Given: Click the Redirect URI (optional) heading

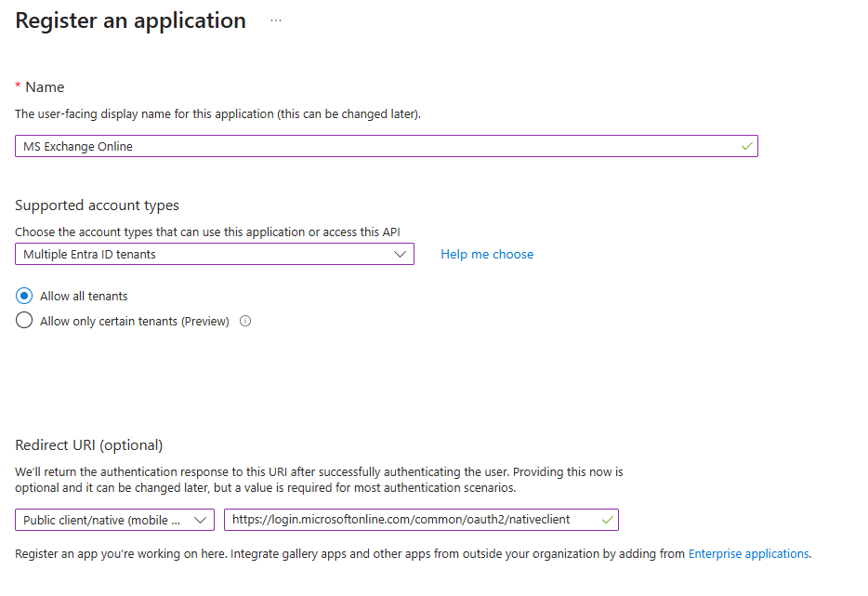Looking at the screenshot, I should 89,445.
